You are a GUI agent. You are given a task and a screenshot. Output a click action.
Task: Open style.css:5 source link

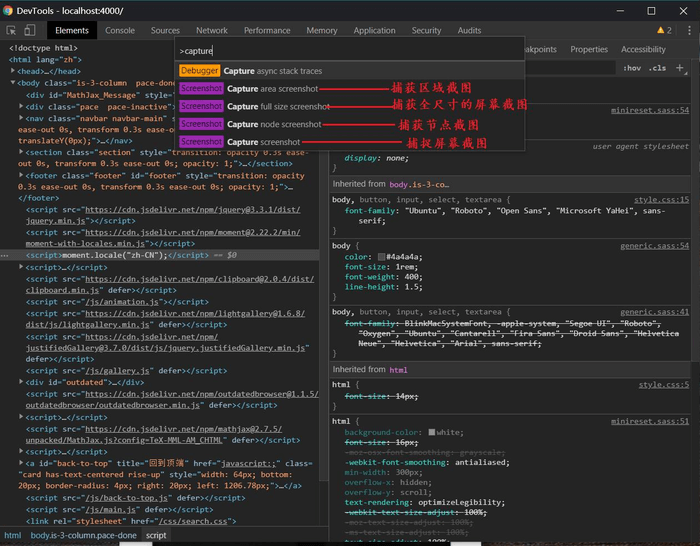663,385
